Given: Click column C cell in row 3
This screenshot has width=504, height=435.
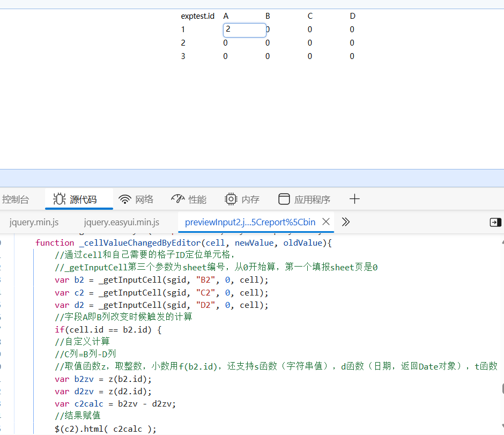Looking at the screenshot, I should [x=310, y=56].
